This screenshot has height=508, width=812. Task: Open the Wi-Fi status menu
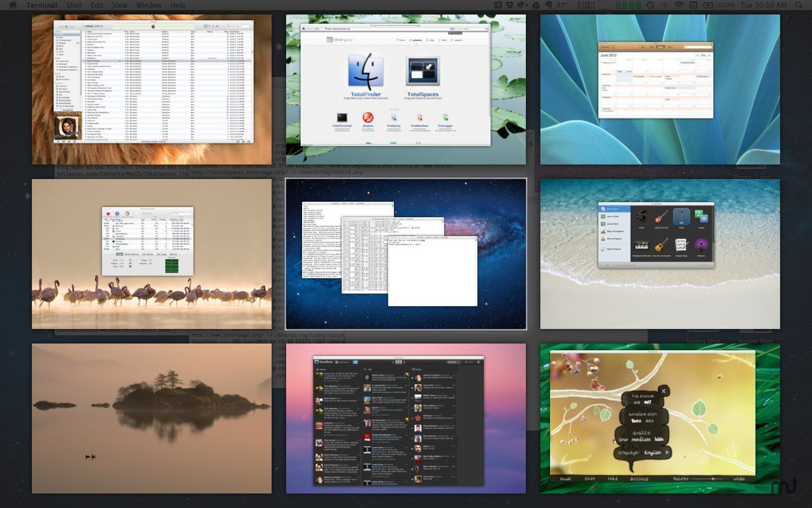(x=679, y=5)
